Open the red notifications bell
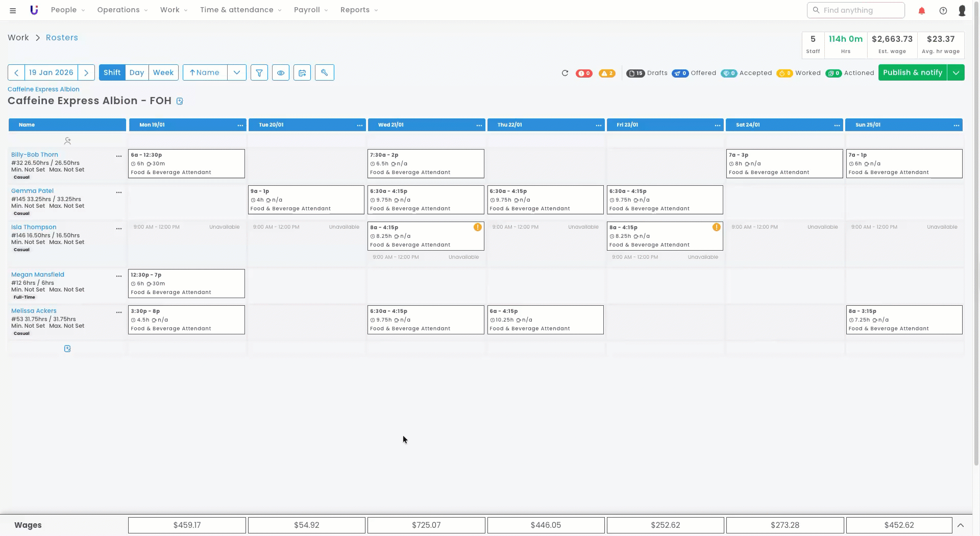980x536 pixels. 922,10
